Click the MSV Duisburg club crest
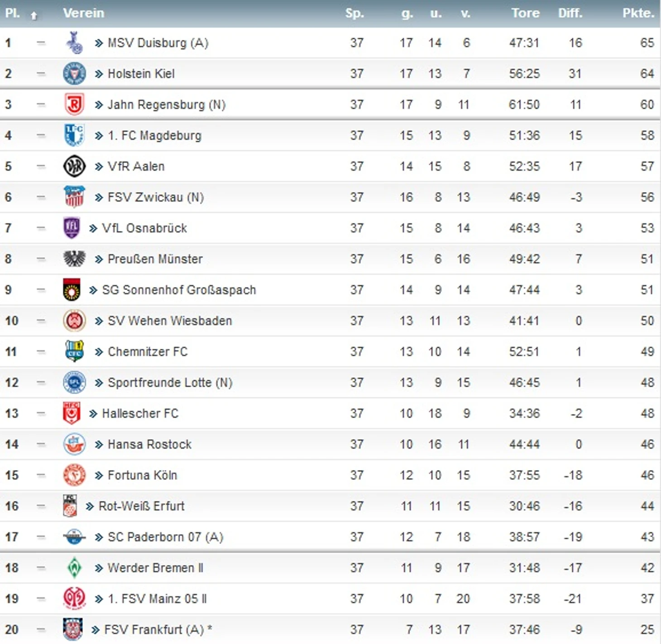This screenshot has height=644, width=661. [74, 43]
